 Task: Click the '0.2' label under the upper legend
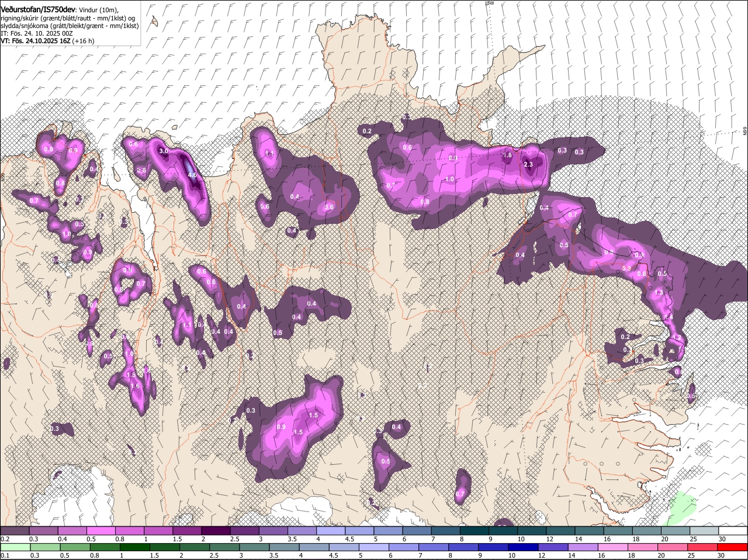5,538
